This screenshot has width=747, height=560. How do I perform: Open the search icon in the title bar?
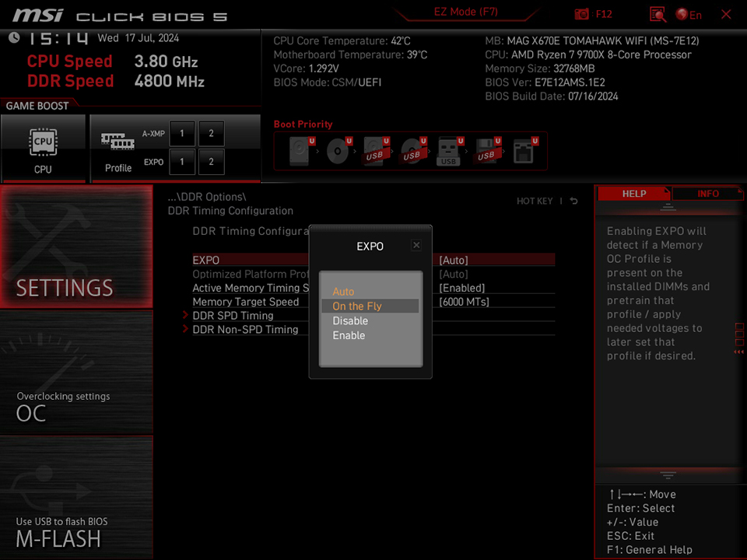658,14
